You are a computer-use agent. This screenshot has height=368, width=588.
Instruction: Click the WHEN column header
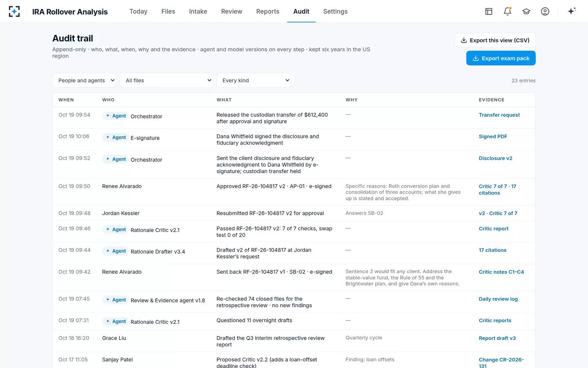point(66,100)
